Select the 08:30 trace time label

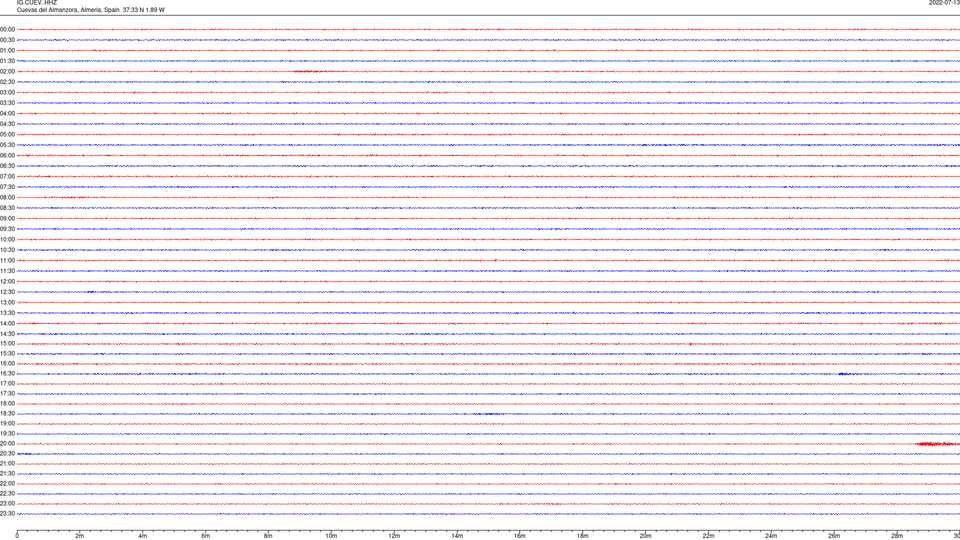pyautogui.click(x=7, y=208)
